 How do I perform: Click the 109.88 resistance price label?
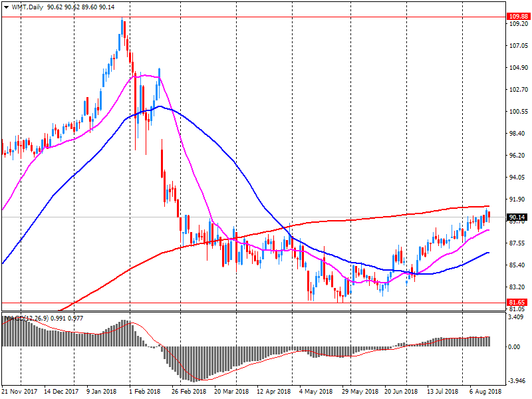coord(518,16)
